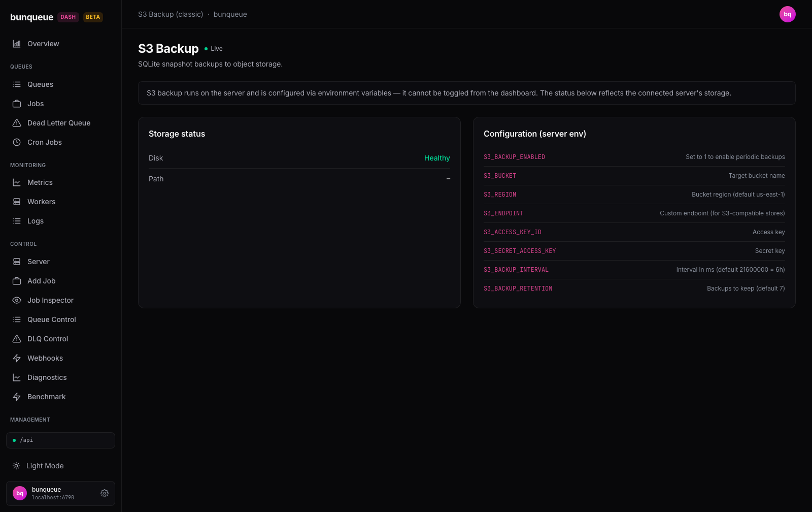Open settings gear next to bunqueue account
This screenshot has height=512, width=812.
(105, 493)
